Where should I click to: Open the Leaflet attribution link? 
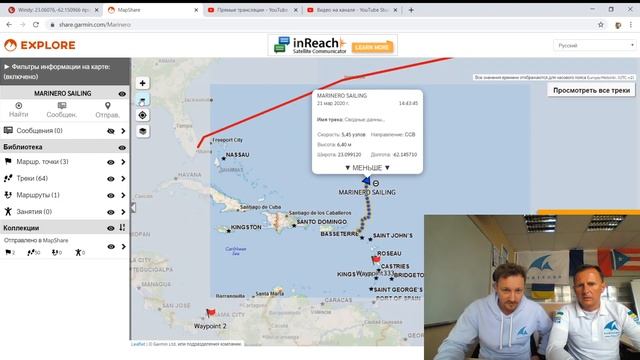coord(138,344)
